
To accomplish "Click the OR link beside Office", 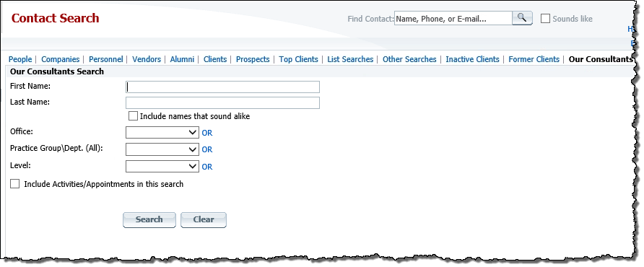I will click(207, 133).
